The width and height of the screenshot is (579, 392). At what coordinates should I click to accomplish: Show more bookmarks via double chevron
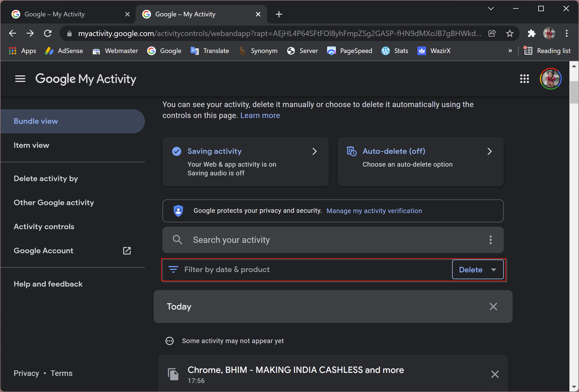(510, 51)
